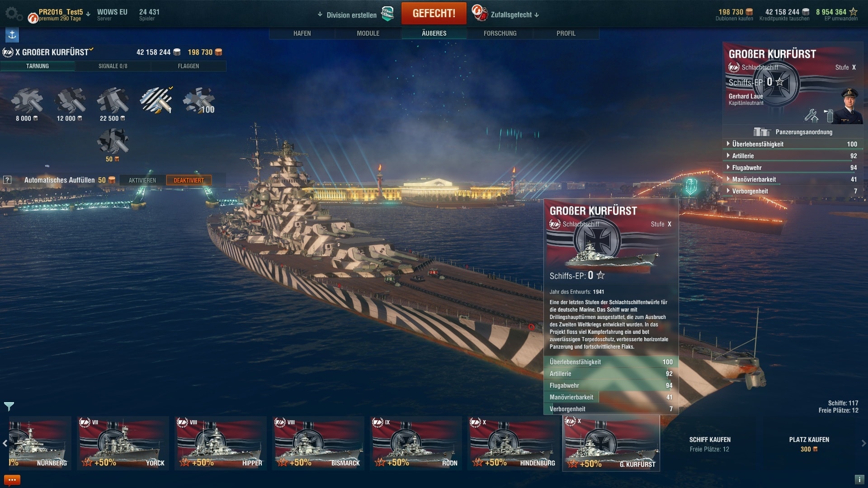Expand the Artillerie stats row
The image size is (868, 488).
click(793, 156)
